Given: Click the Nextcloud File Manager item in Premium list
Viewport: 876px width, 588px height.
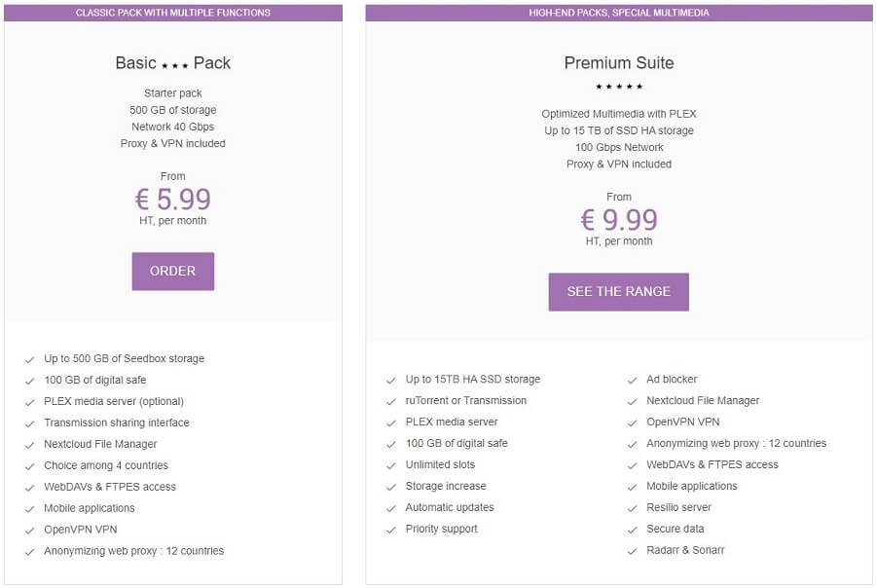Looking at the screenshot, I should [x=703, y=401].
